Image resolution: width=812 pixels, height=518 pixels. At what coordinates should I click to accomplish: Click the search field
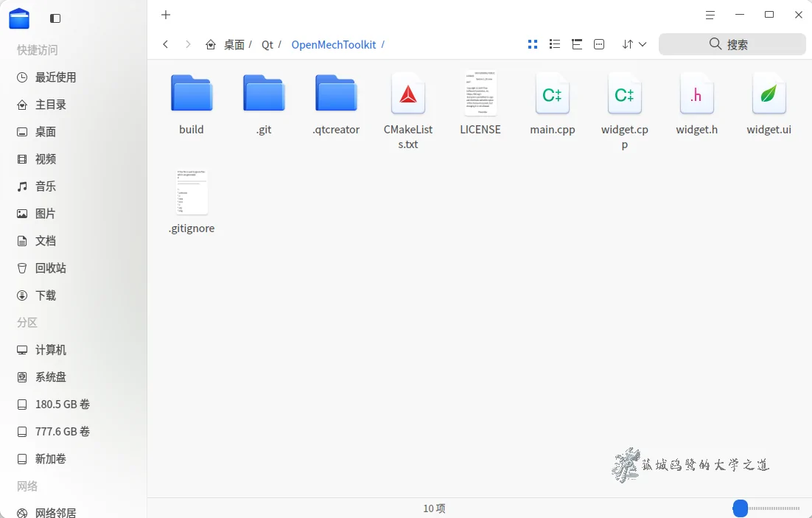(x=732, y=44)
